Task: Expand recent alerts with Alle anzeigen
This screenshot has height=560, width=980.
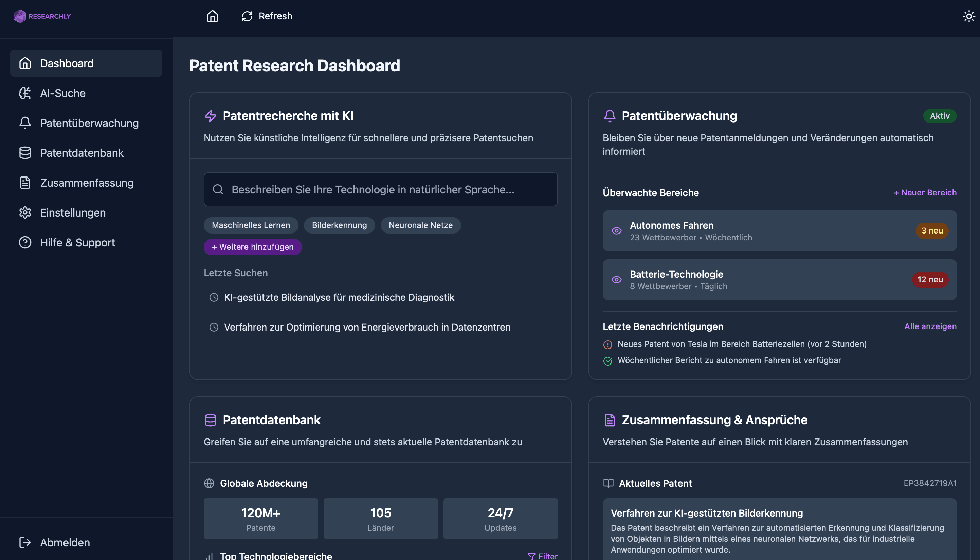Action: pyautogui.click(x=930, y=326)
